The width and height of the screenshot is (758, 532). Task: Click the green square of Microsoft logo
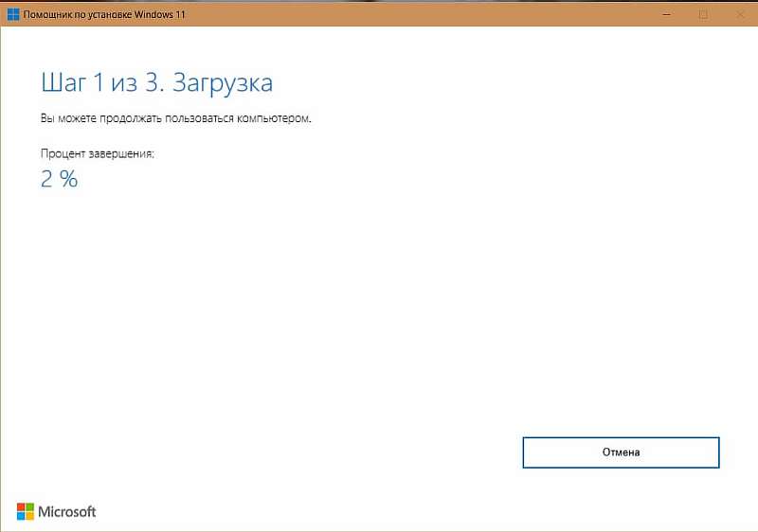(28, 506)
